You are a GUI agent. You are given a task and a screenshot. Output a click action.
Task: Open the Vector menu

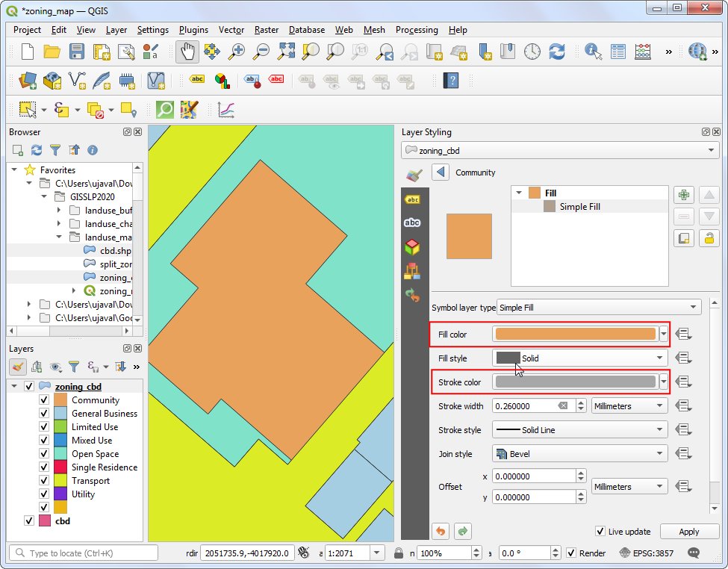[231, 30]
